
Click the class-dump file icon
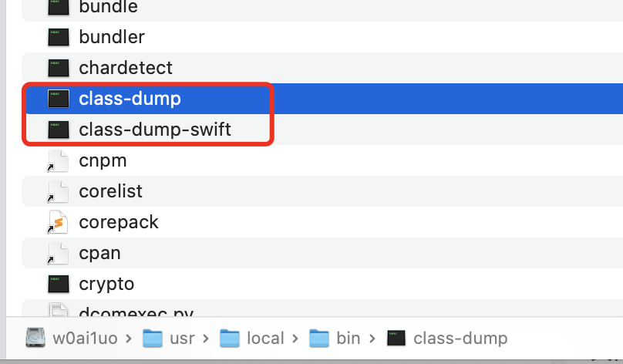coord(59,99)
